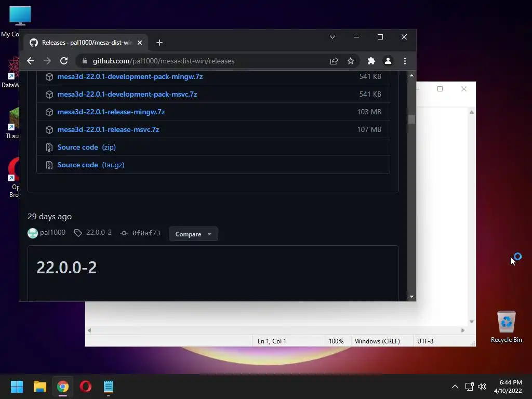The width and height of the screenshot is (532, 399).
Task: Click the 103 MB file size
Action: pos(369,112)
